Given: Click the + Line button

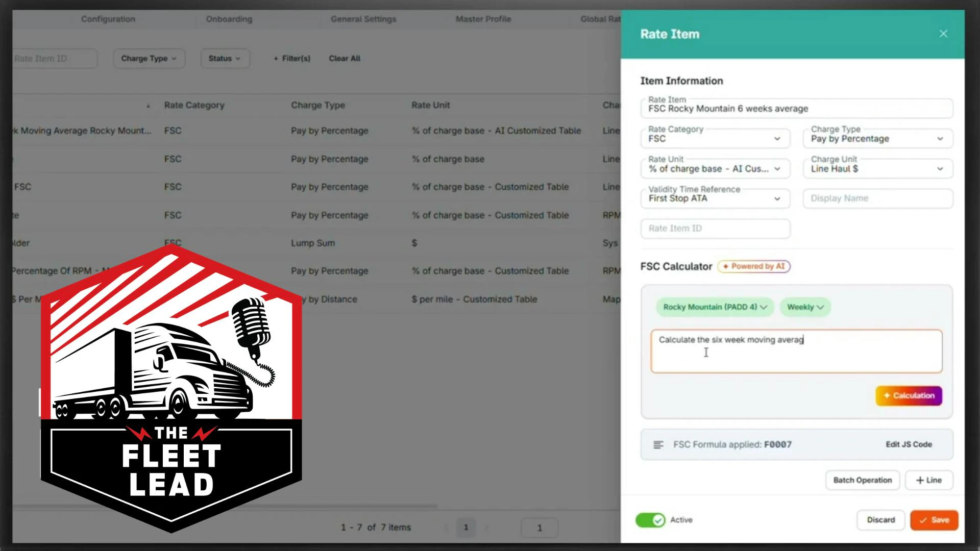Looking at the screenshot, I should tap(928, 480).
